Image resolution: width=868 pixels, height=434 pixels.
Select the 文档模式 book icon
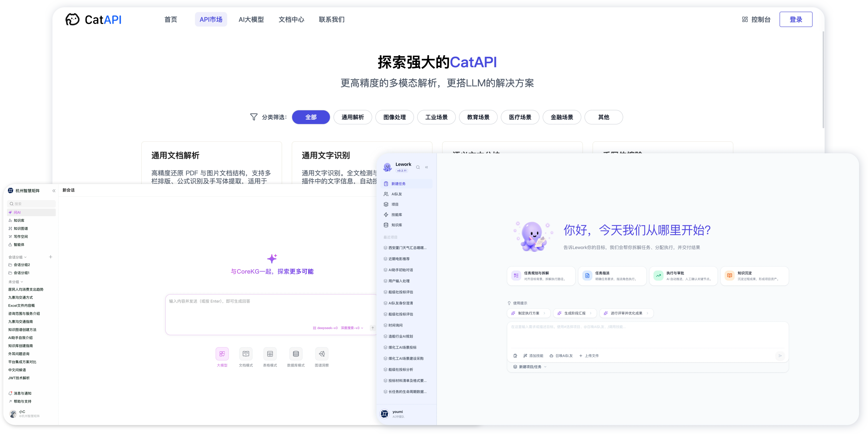pyautogui.click(x=246, y=354)
